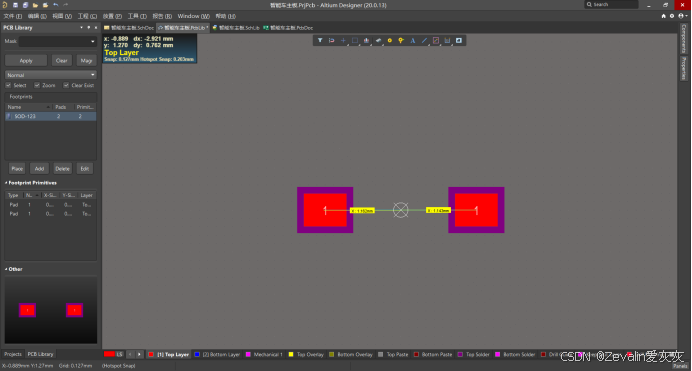
Task: Click the open folder icon
Action: point(35,5)
